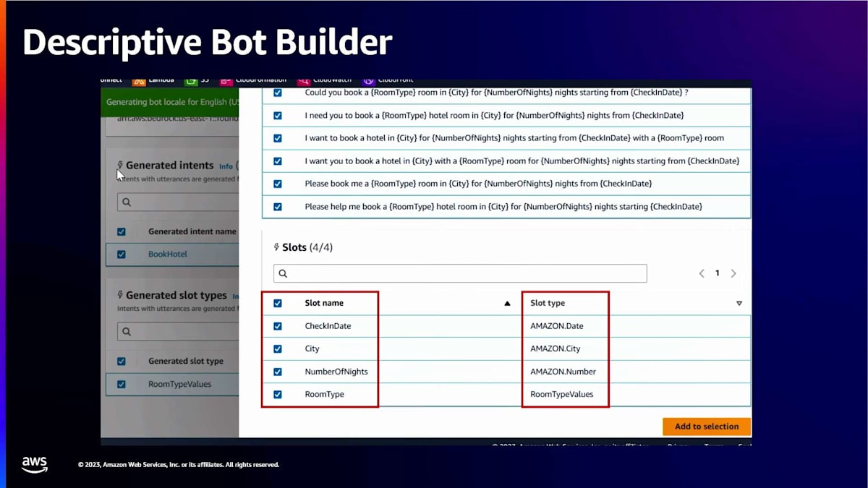Toggle the select-all checkbox beside Slot name

[278, 304]
